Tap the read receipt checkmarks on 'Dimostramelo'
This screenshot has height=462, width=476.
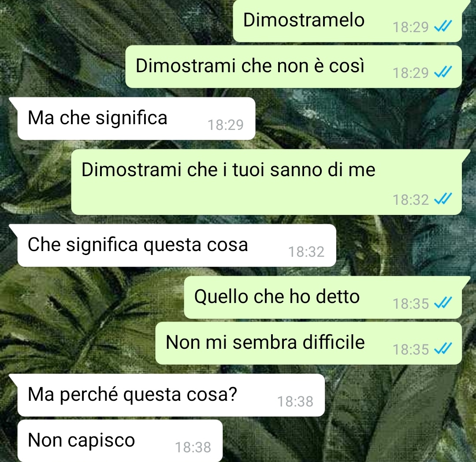point(443,26)
